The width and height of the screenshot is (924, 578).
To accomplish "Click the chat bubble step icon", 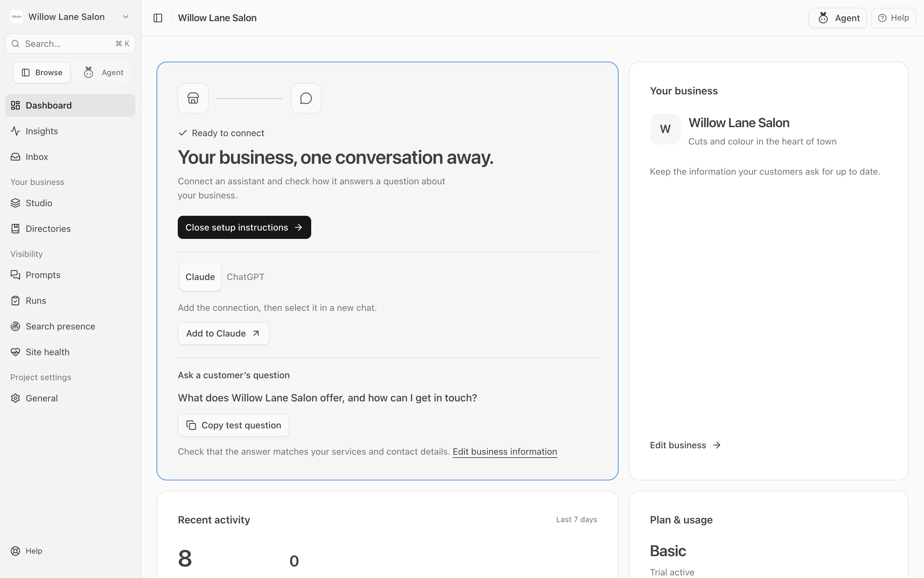I will 306,98.
